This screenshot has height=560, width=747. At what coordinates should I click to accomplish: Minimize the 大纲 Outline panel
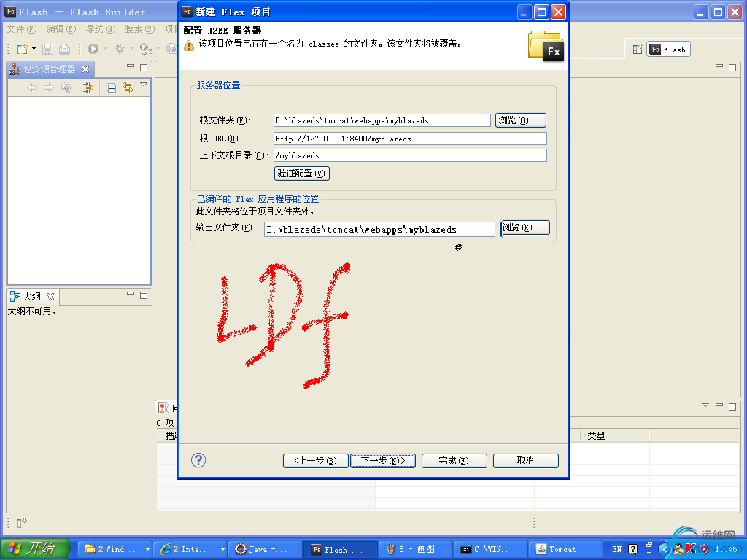tap(131, 295)
